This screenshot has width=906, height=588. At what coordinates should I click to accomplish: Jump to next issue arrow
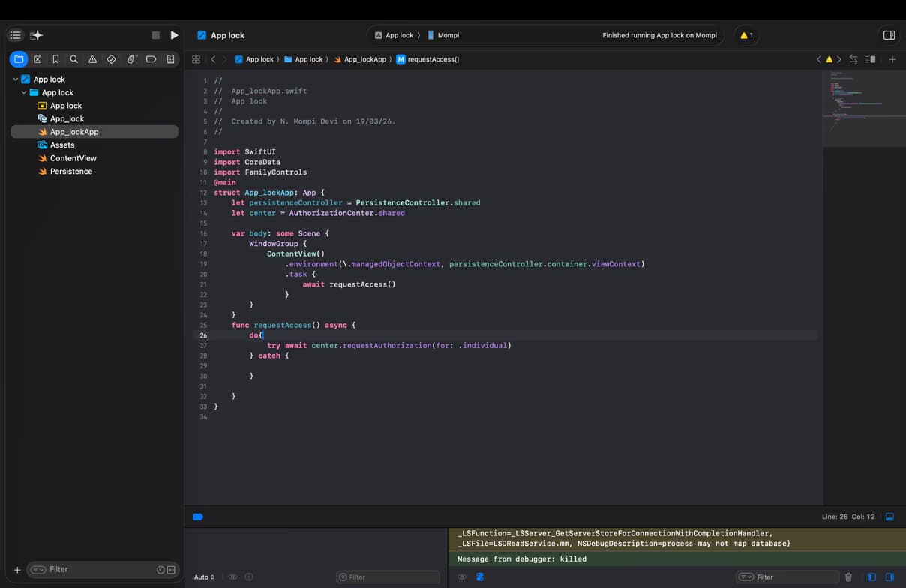tap(838, 59)
